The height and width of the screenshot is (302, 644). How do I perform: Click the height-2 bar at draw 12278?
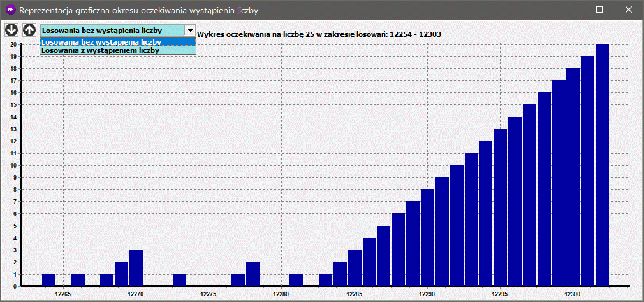tap(252, 275)
